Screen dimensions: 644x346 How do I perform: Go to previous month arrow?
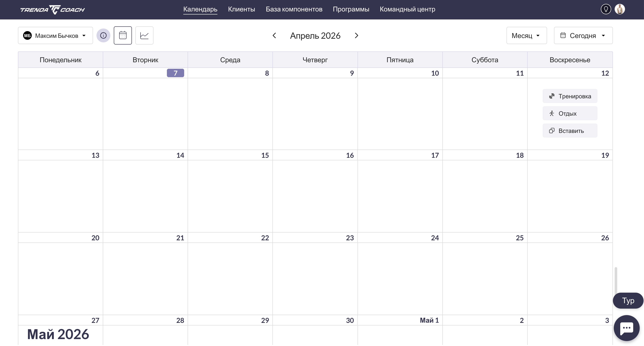(x=274, y=35)
